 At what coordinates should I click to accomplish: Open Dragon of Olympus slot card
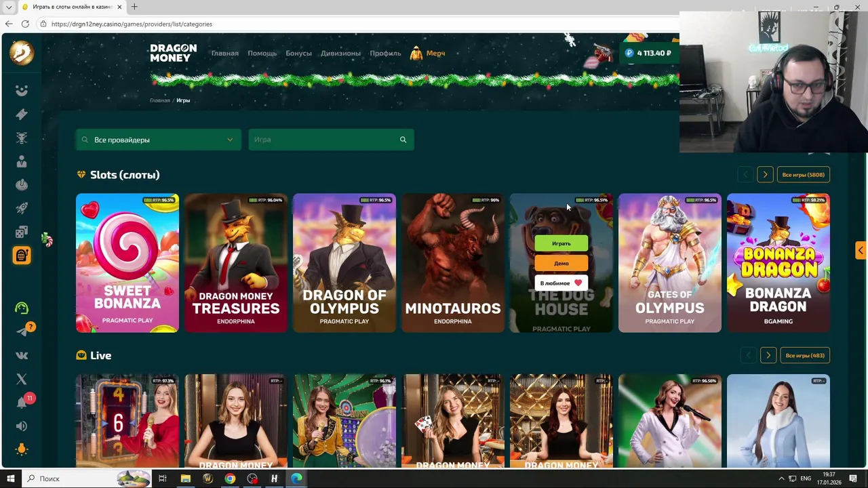click(x=344, y=263)
